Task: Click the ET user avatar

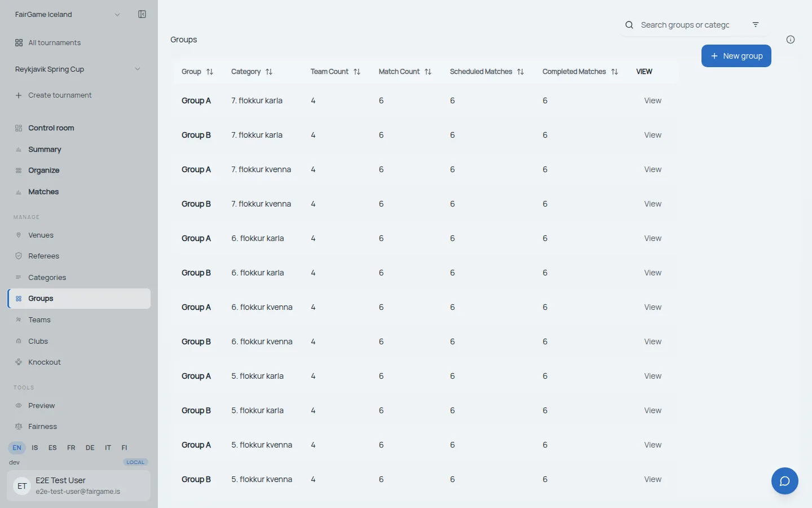Action: 22,486
